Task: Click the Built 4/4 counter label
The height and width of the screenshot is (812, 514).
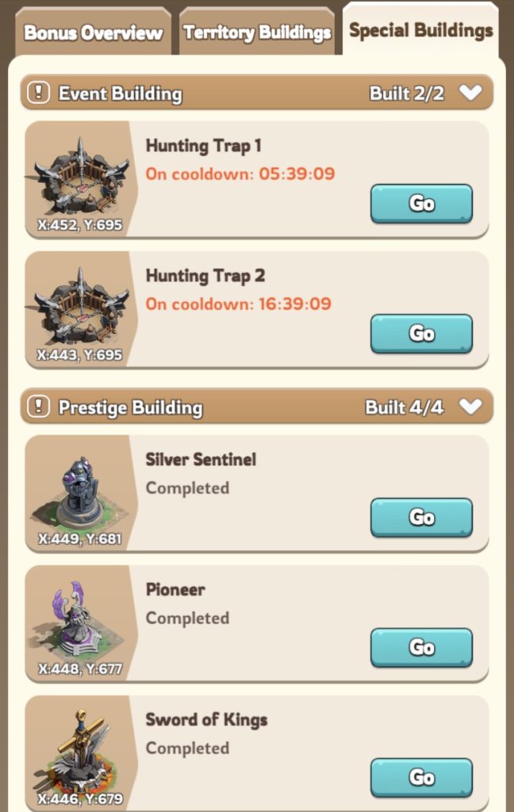Action: (x=405, y=407)
